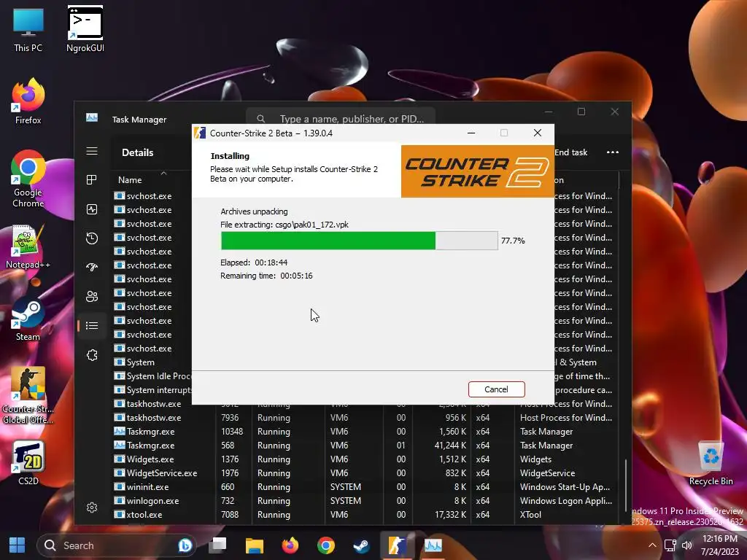Cancel the Counter-Strike 2 installation
Image resolution: width=747 pixels, height=560 pixels.
pos(496,389)
